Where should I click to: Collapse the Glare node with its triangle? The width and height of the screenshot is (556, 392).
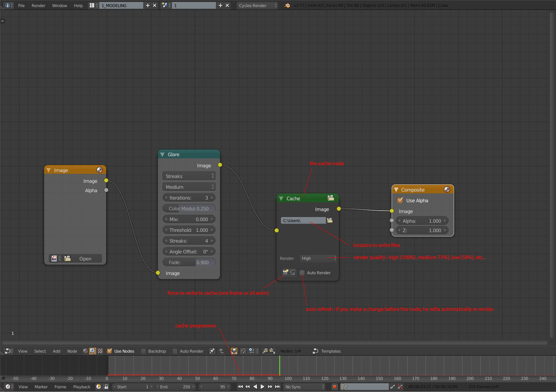pos(162,154)
